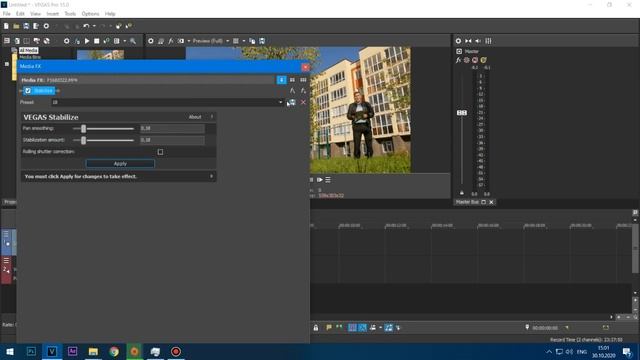640x360 pixels.
Task: Click the Video Output FX icon in preview toolbar
Action: [x=171, y=41]
